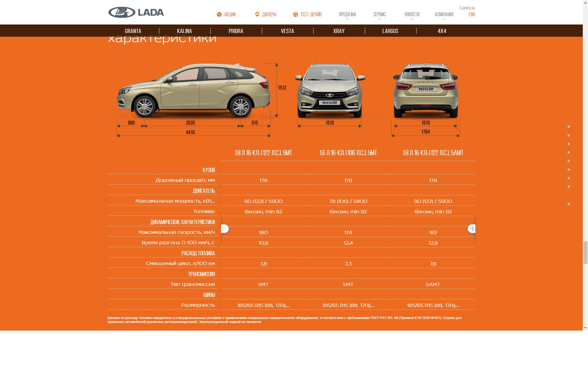This screenshot has width=588, height=371.
Task: Click the first page section dot
Action: tap(569, 127)
